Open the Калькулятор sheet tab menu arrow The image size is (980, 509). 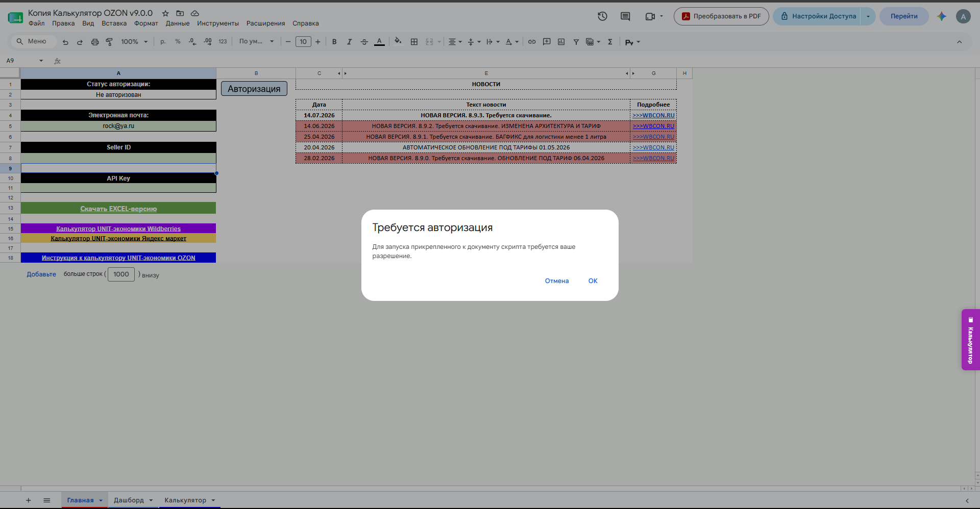click(x=213, y=500)
